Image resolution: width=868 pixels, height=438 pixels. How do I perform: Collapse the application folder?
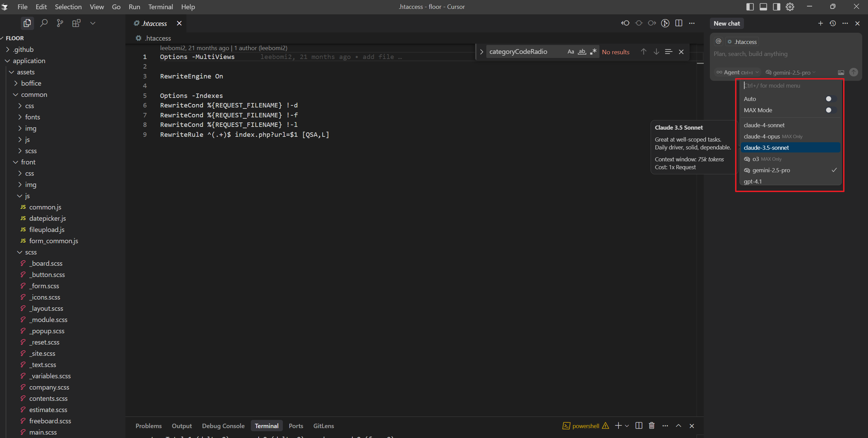29,61
